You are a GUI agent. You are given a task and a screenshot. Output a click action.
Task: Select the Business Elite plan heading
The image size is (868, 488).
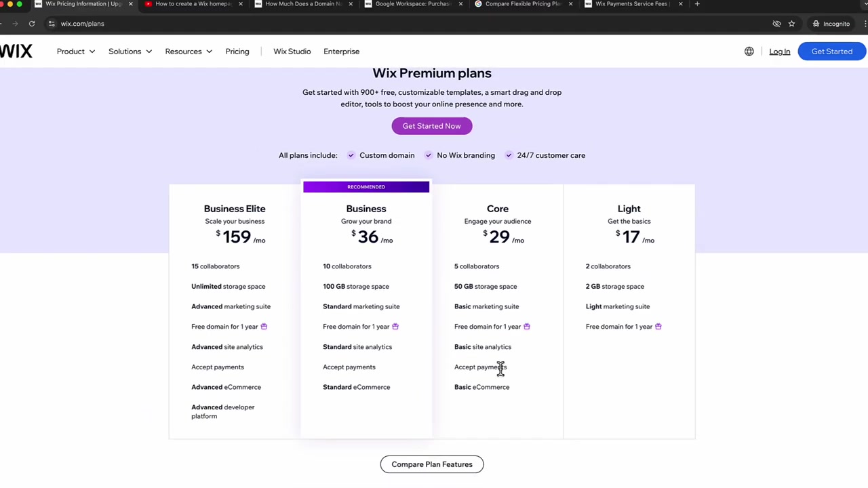click(235, 209)
